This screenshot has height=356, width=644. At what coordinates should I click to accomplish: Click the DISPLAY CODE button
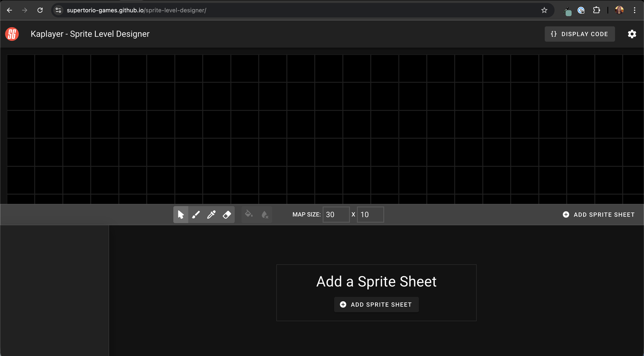[580, 34]
